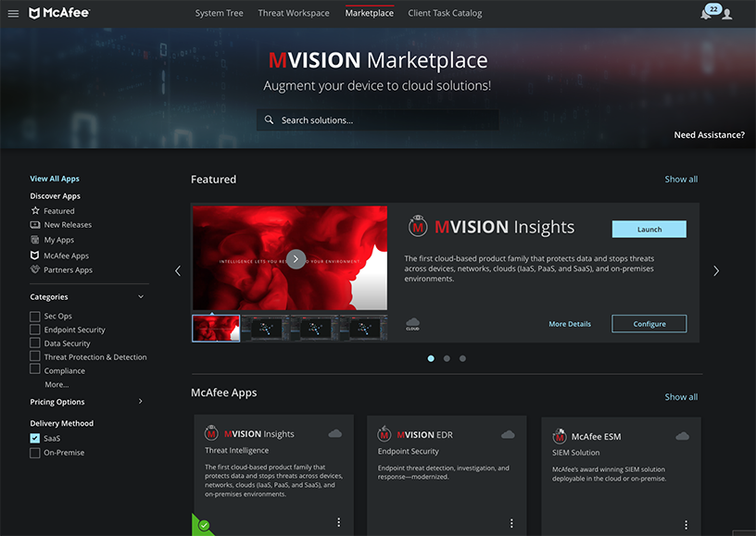The height and width of the screenshot is (536, 756).
Task: Select the Partners Apps icon
Action: pyautogui.click(x=34, y=269)
